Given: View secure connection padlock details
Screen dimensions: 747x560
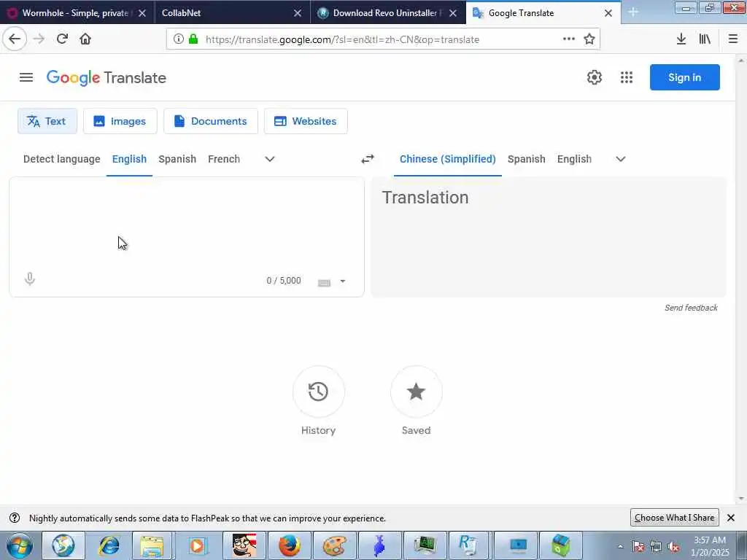Looking at the screenshot, I should pyautogui.click(x=193, y=39).
